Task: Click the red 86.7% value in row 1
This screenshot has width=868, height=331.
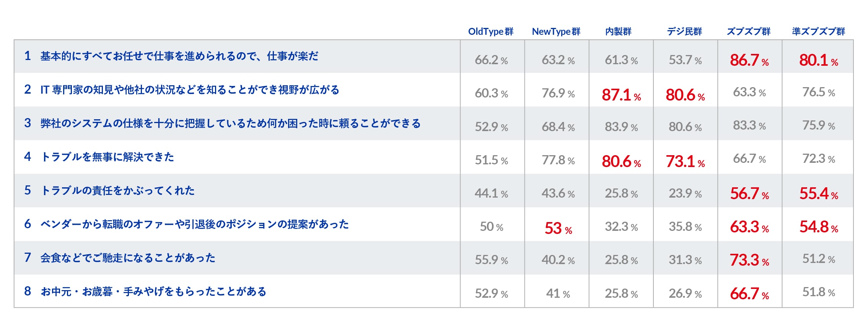Action: (749, 60)
